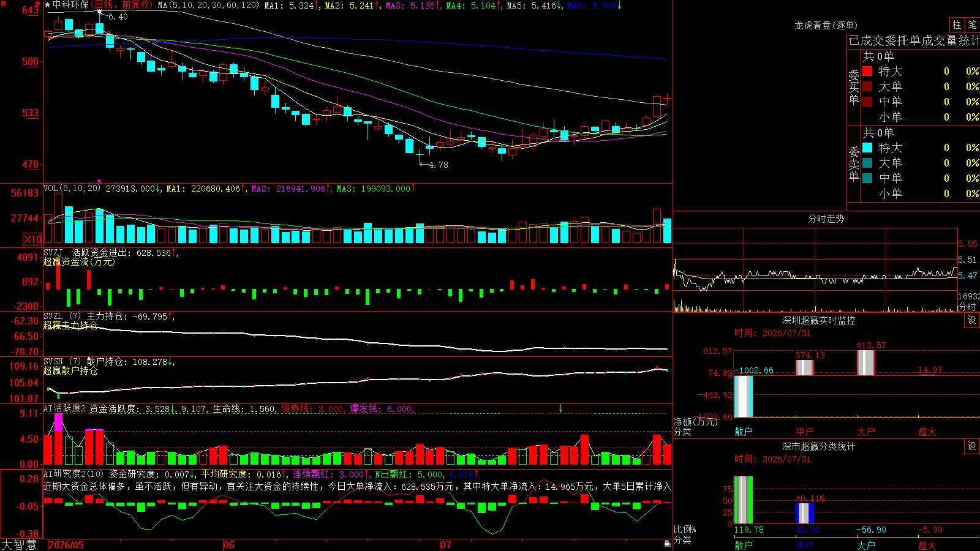Click the 强势线: 3.000 value
This screenshot has width=980, height=551.
point(313,408)
